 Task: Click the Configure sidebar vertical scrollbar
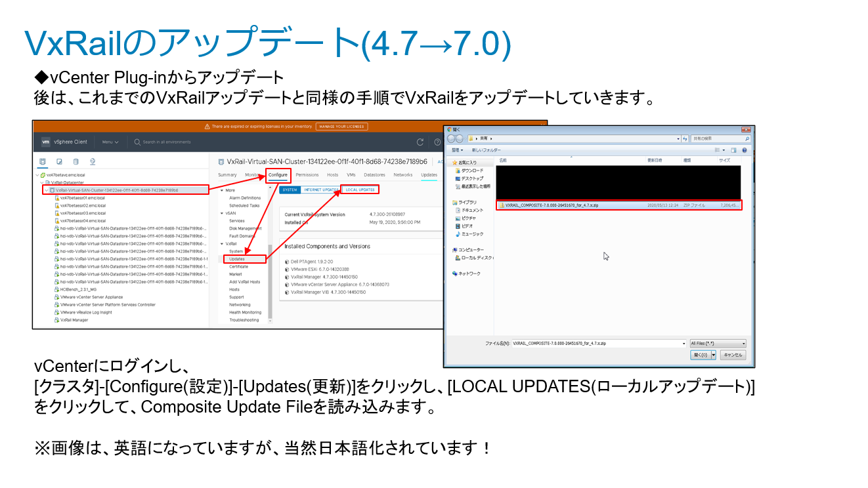click(x=270, y=282)
